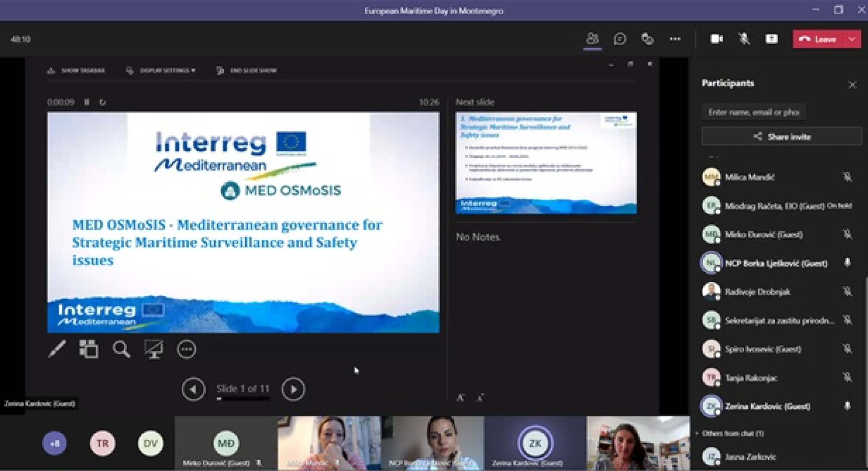Click the black out slideshow icon

click(x=153, y=349)
